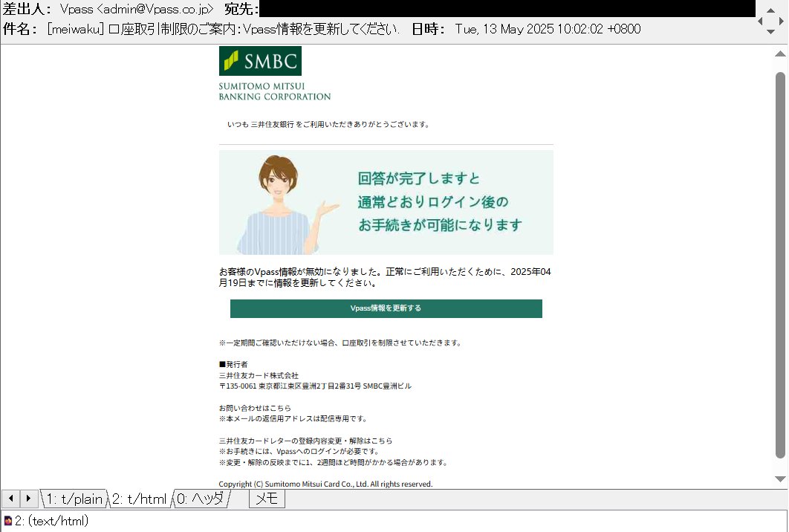Click the ※一定期間ご確認いただけない場合 notice
Viewport: 789px width, 532px height.
click(340, 343)
